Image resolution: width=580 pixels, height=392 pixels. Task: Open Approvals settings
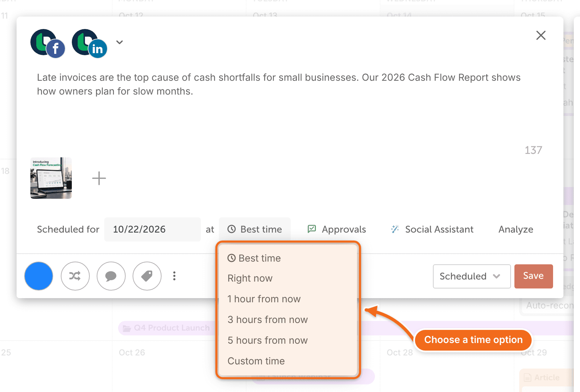tap(337, 229)
